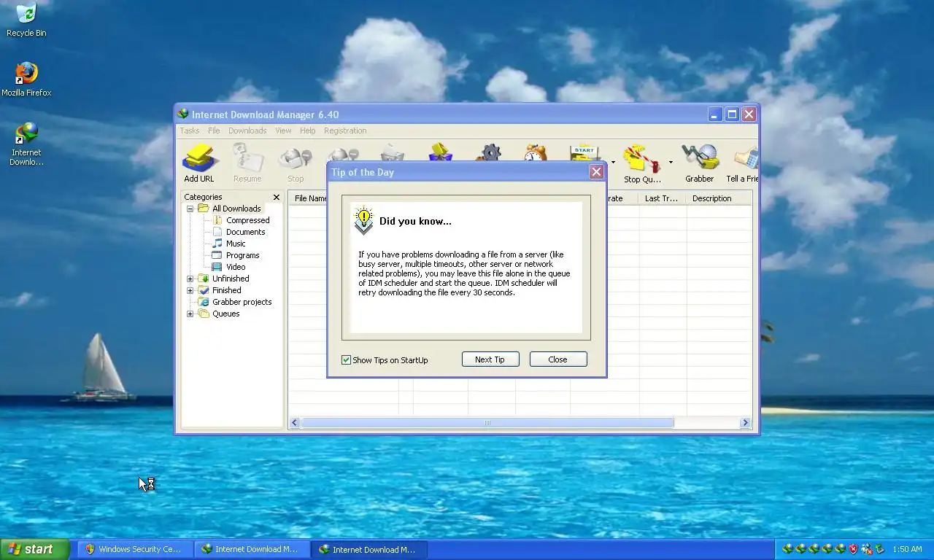Image resolution: width=934 pixels, height=560 pixels.
Task: Open the Start Queue dropdown arrow
Action: click(x=613, y=163)
